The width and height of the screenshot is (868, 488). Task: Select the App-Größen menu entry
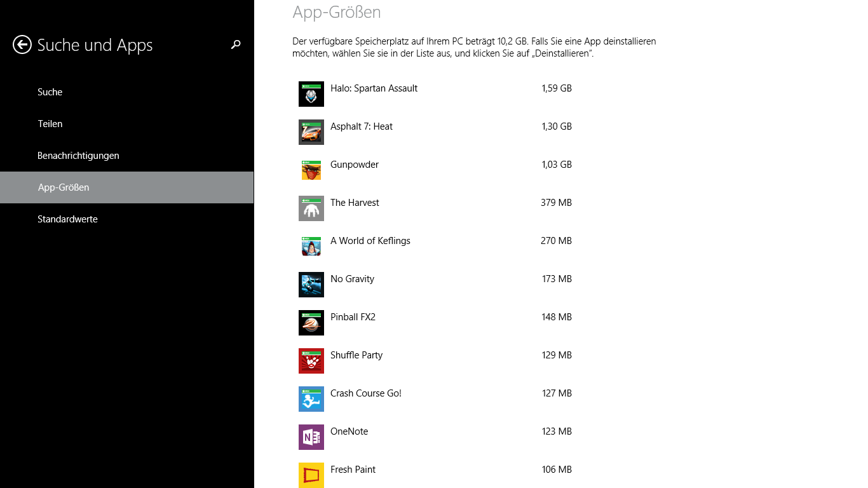(x=127, y=187)
